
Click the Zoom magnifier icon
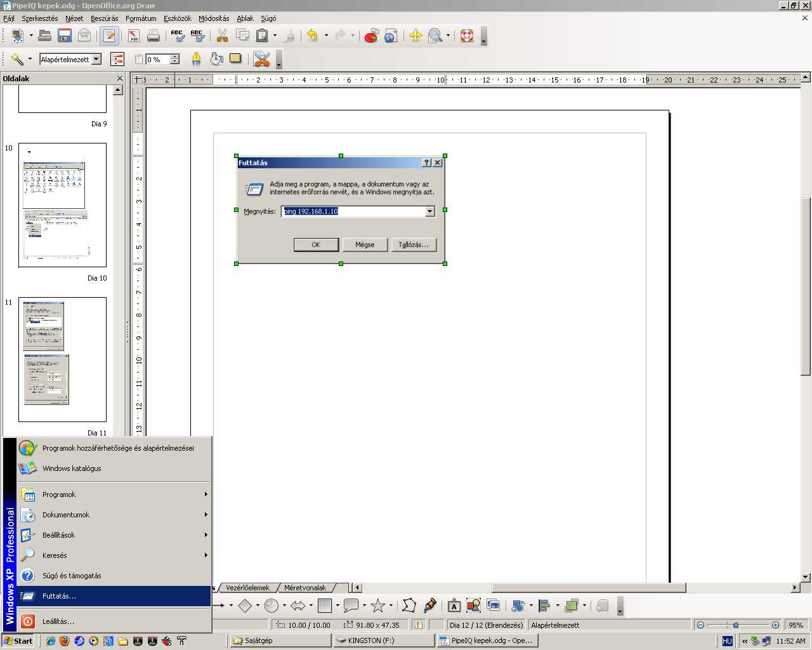point(435,36)
